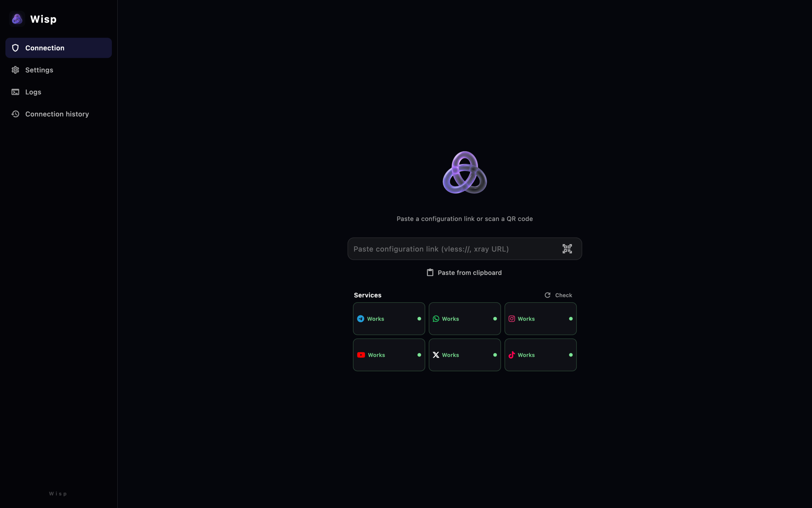The width and height of the screenshot is (812, 508).
Task: Select the X (Twitter) service card
Action: coord(465,355)
